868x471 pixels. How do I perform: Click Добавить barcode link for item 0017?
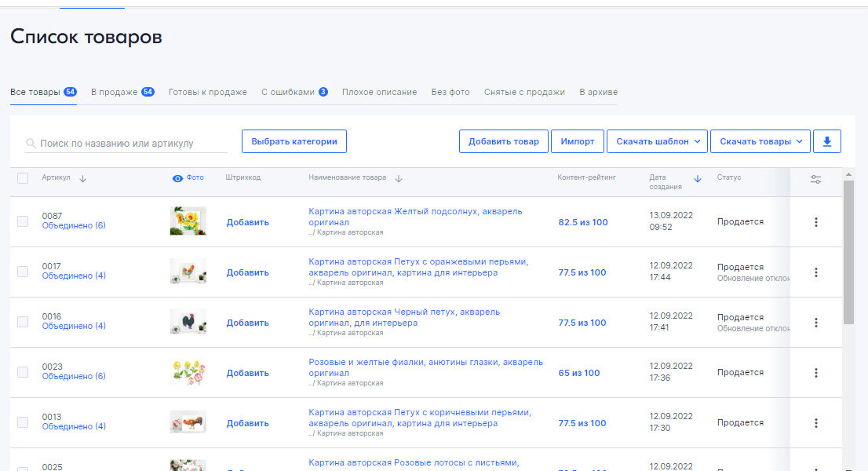click(247, 272)
